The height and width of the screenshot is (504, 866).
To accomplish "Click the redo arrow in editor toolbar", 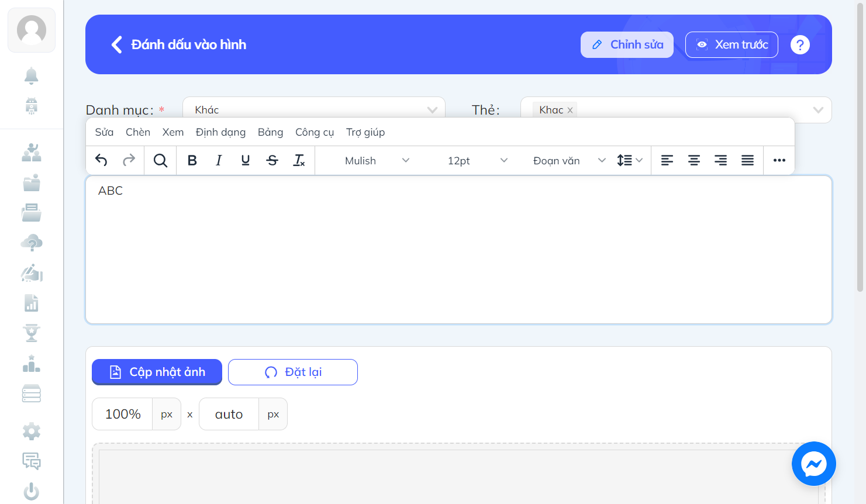I will pyautogui.click(x=129, y=160).
